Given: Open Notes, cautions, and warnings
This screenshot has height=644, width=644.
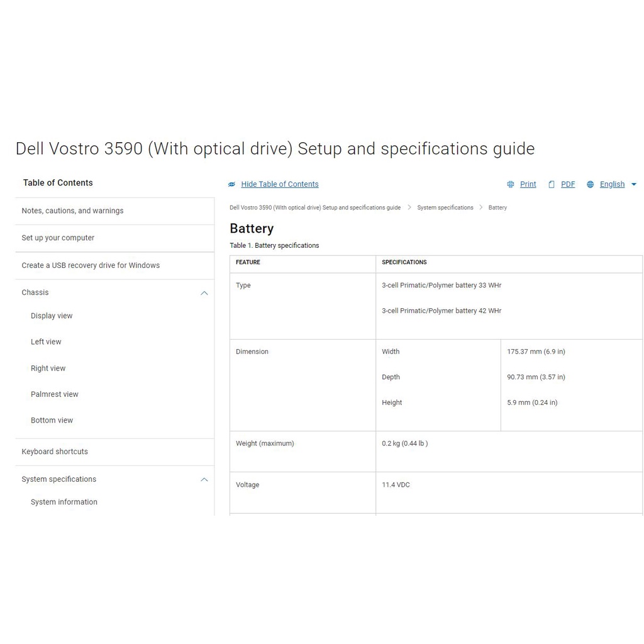Looking at the screenshot, I should (x=72, y=211).
